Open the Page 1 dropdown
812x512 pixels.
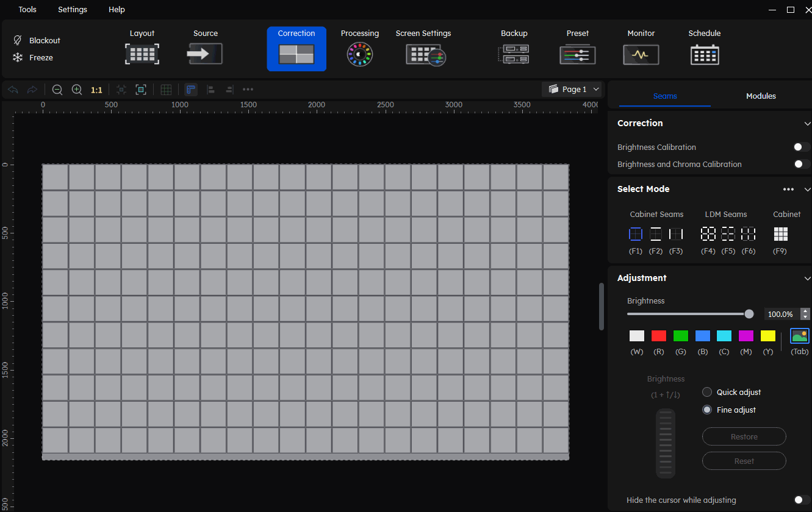(573, 90)
